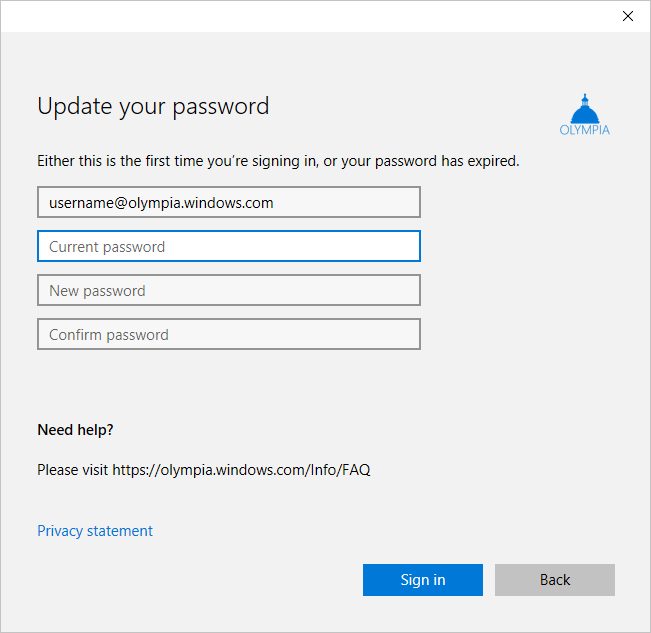Click the OLYMPIA wordmark under the dome

(x=585, y=130)
